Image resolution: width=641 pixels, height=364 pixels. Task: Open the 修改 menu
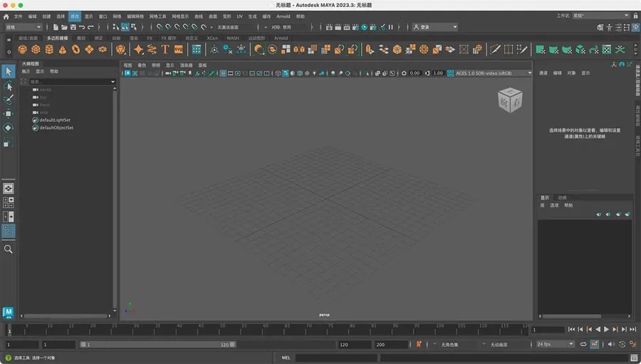pyautogui.click(x=75, y=16)
